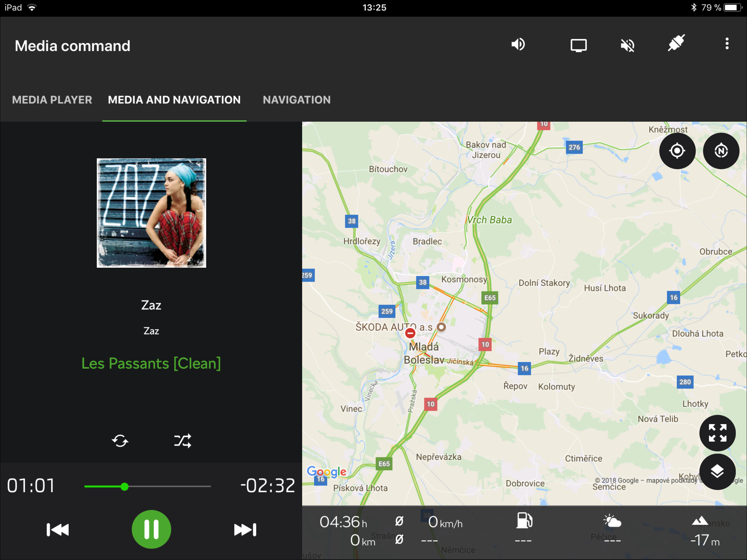Viewport: 747px width, 560px height.
Task: Click the song progress slider knob
Action: point(125,486)
